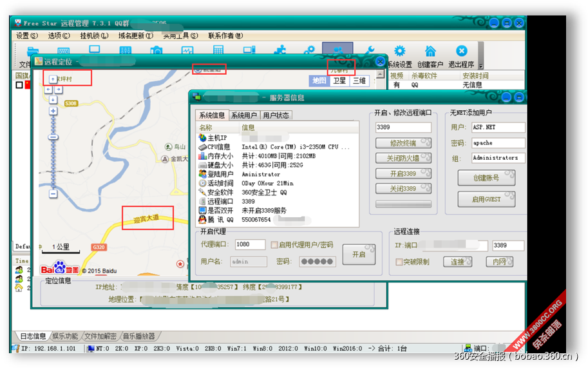Open the 联系作者 menu
Image resolution: width=588 pixels, height=368 pixels.
coord(225,35)
